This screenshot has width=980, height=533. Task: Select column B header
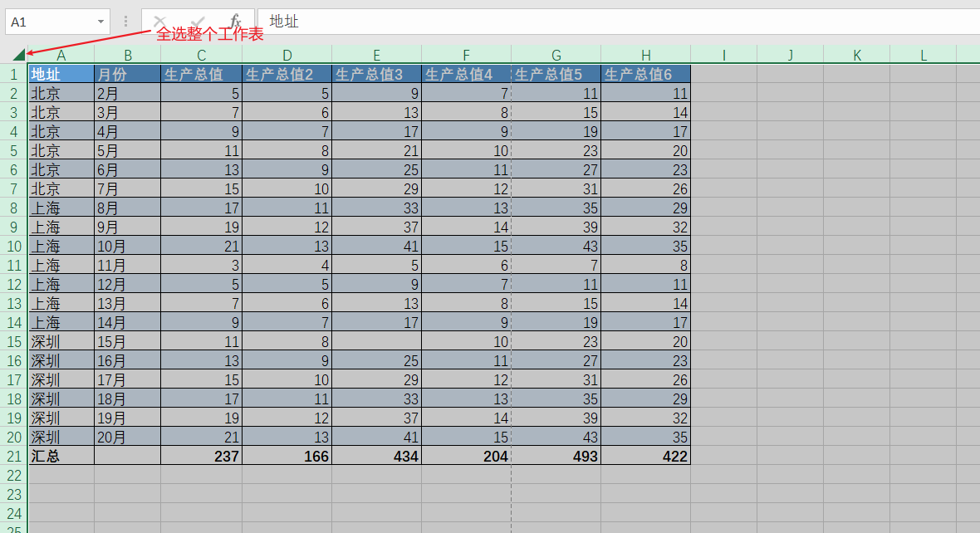click(128, 55)
